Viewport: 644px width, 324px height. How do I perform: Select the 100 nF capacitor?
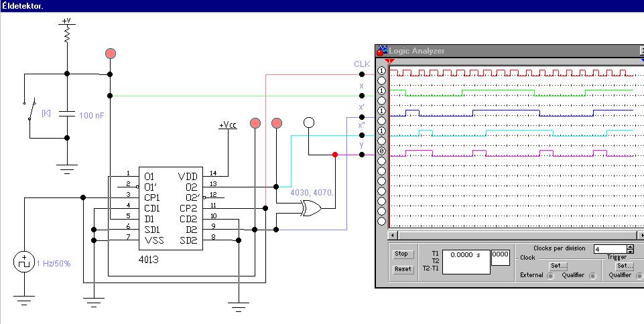[67, 114]
